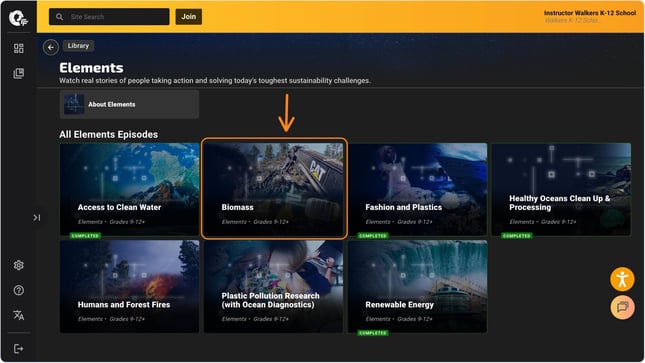Open the Access to Clean Water episode
Viewport: 645px width, 363px height.
click(130, 189)
